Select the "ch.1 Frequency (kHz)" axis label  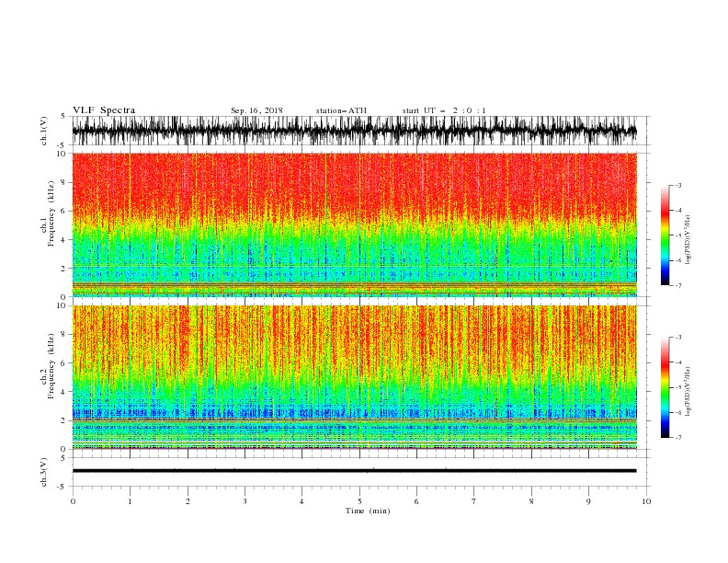(48, 213)
